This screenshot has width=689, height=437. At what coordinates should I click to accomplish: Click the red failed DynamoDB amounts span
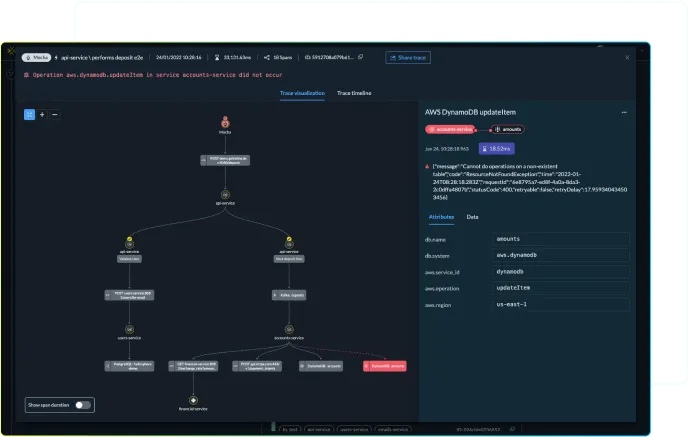pos(385,366)
